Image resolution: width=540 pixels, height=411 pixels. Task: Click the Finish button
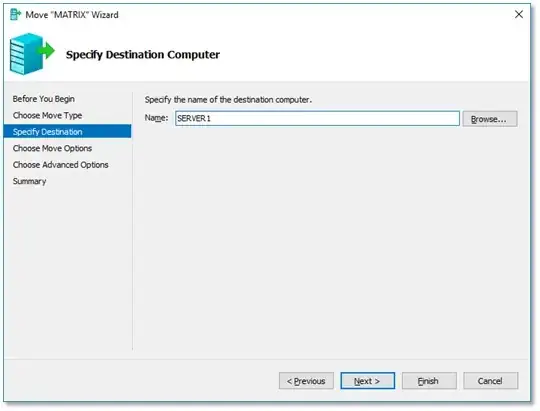click(x=429, y=381)
